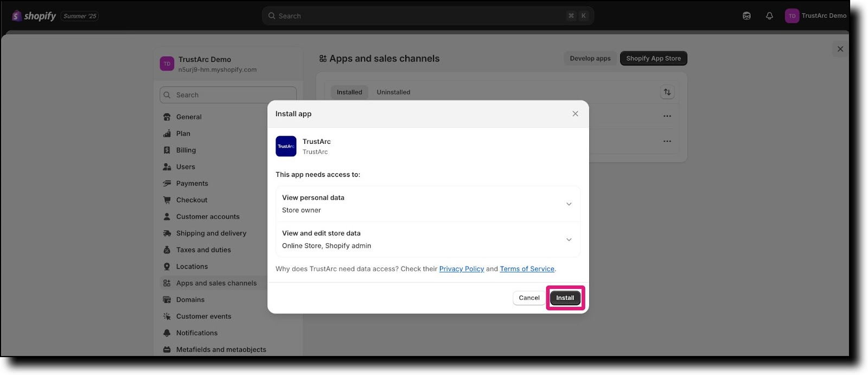
Task: Switch to the Uninstalled tab
Action: click(393, 92)
